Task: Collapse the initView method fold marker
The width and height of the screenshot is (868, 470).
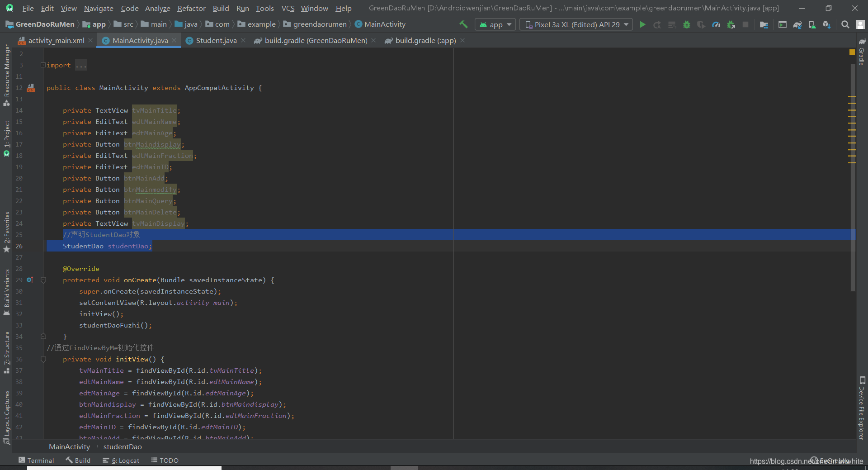Action: 43,359
